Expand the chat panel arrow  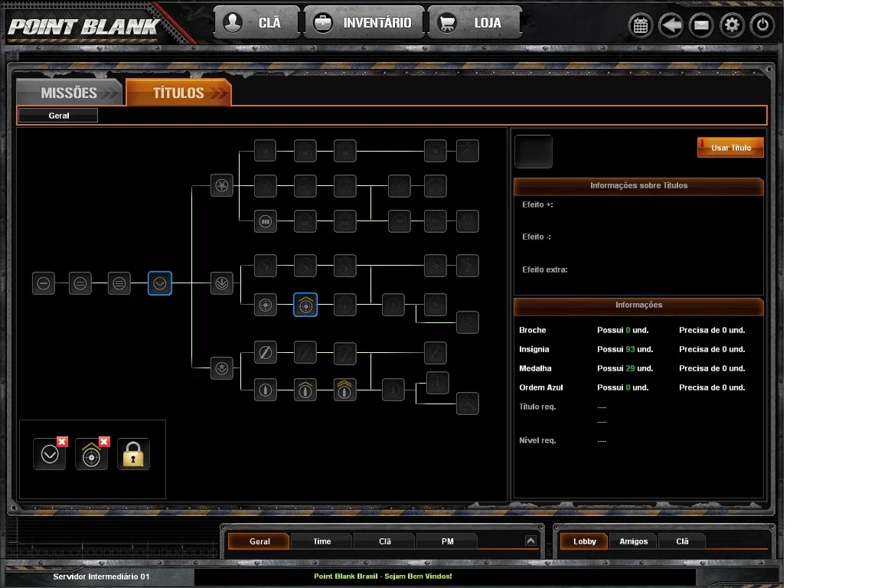[x=530, y=541]
